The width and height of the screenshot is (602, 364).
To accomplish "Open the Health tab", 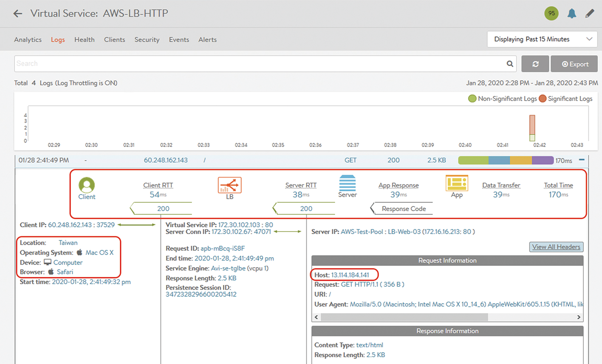I will click(x=85, y=40).
